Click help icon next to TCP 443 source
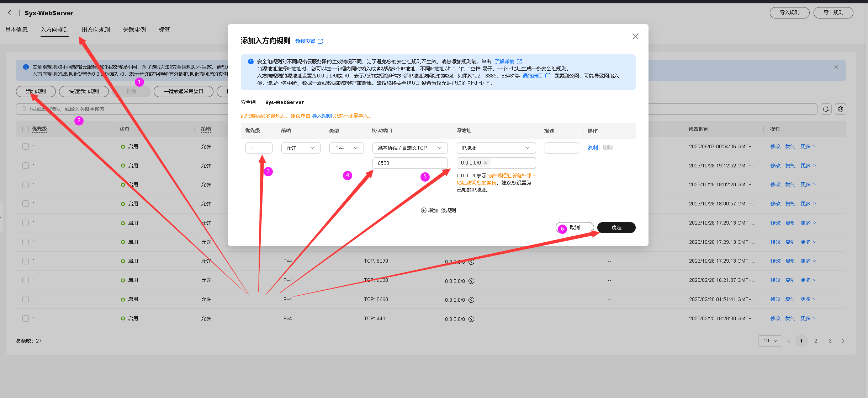 point(471,319)
